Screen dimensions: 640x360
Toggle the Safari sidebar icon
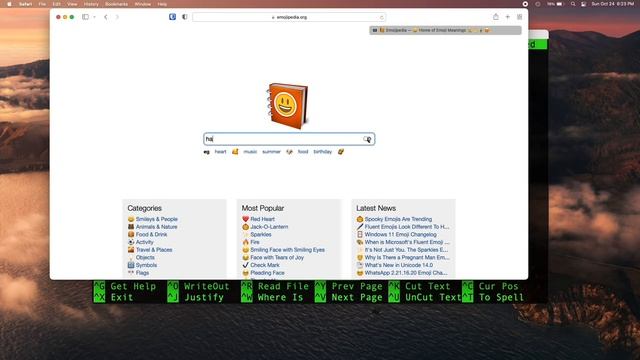pos(85,17)
